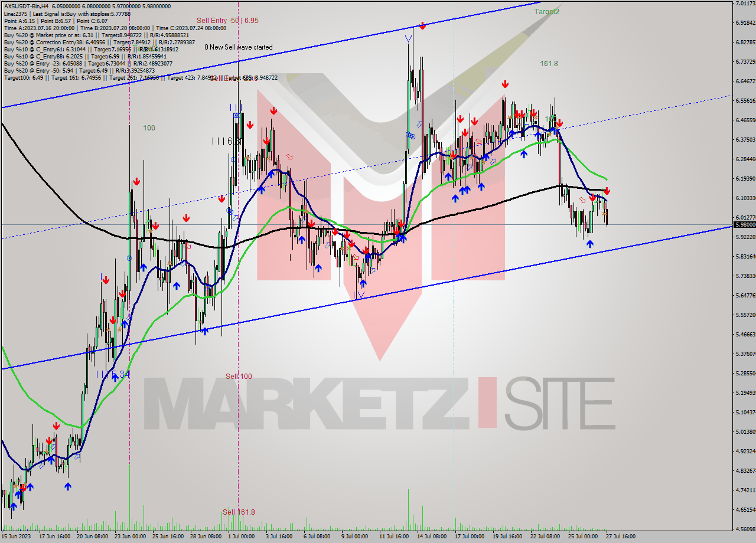
Task: Click the green 'Target2' label
Action: coord(547,11)
